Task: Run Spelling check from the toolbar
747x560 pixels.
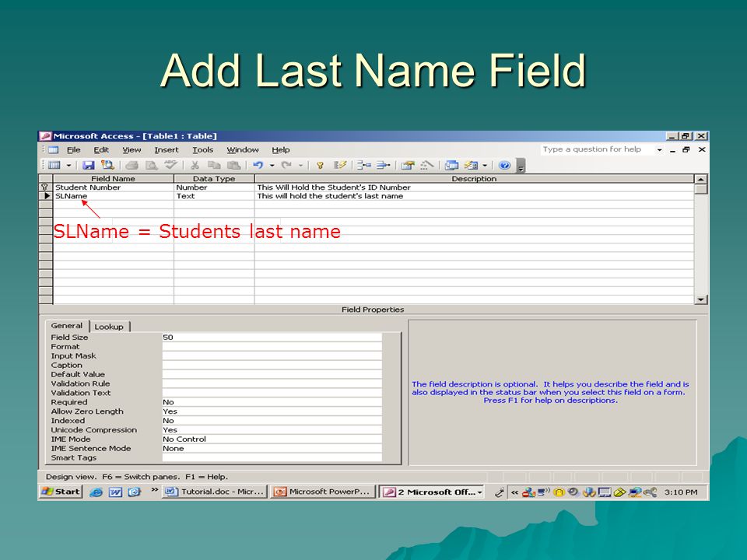Action: point(170,165)
